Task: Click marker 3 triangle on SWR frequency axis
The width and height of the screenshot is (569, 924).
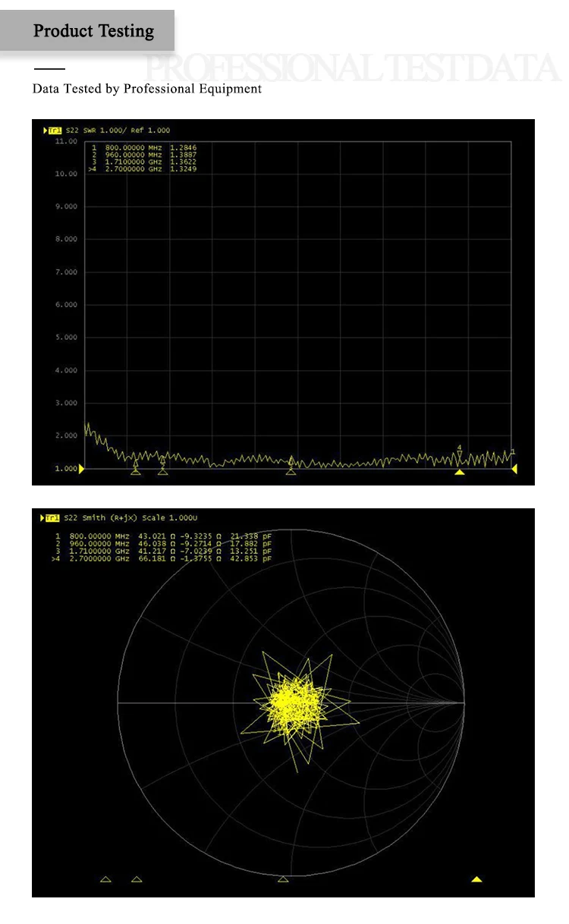Action: tap(291, 471)
